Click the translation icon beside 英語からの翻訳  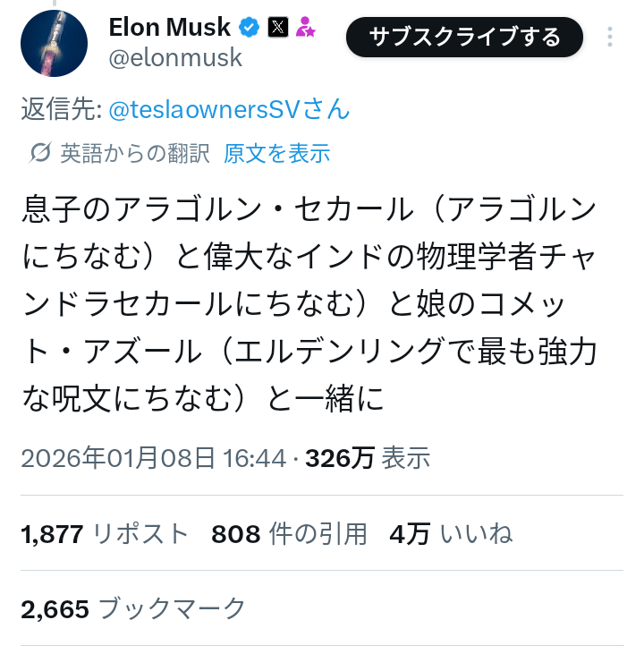[x=39, y=154]
